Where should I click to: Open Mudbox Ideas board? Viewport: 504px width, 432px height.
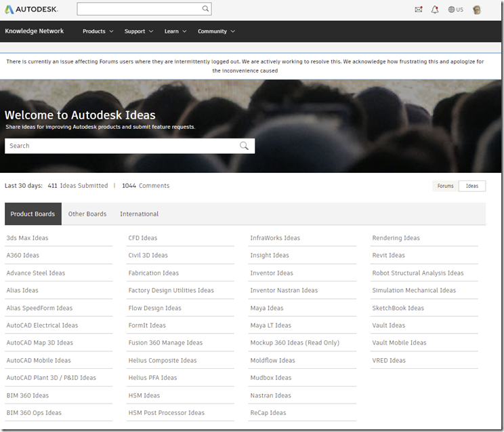[271, 378]
